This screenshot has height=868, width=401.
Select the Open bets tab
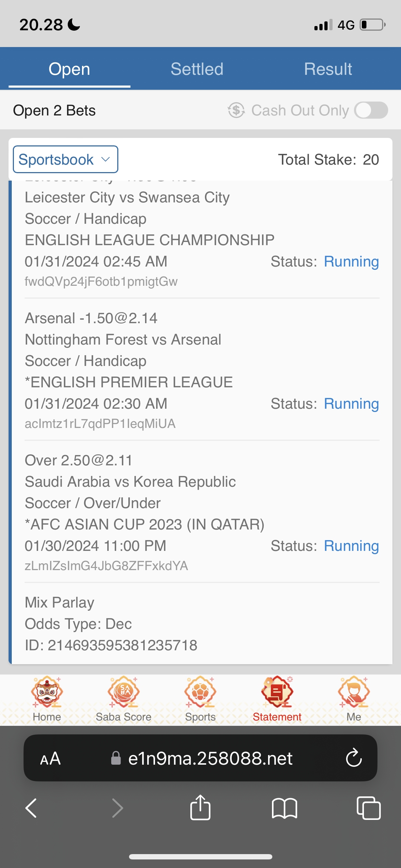pyautogui.click(x=70, y=69)
